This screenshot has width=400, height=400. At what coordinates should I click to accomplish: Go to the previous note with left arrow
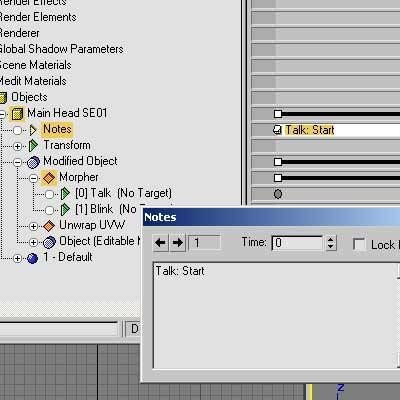pyautogui.click(x=160, y=243)
